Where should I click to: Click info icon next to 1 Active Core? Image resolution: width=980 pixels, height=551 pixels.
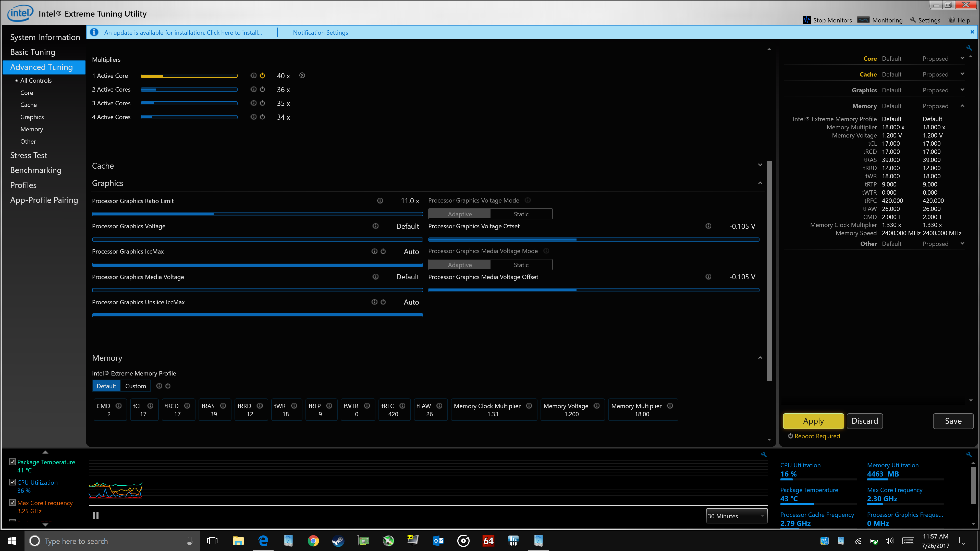tap(253, 75)
